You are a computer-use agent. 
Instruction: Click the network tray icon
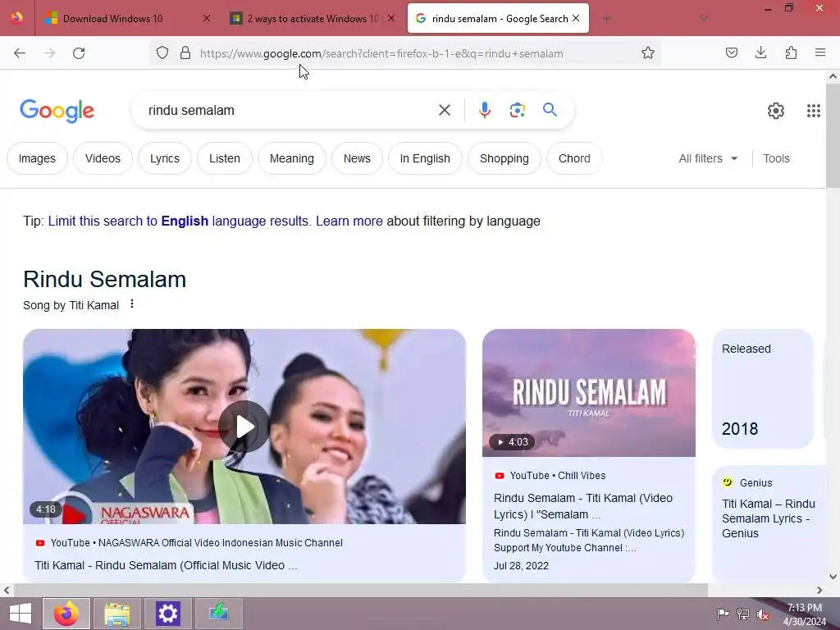[x=742, y=614]
